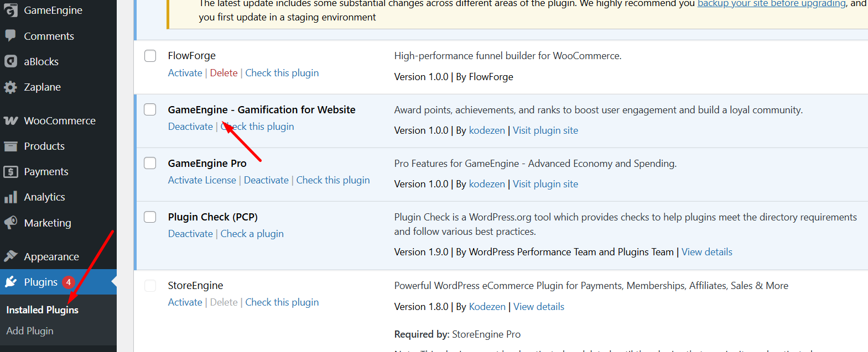
Task: Tick the GameEngine Gamification plugin checkbox
Action: pyautogui.click(x=150, y=109)
